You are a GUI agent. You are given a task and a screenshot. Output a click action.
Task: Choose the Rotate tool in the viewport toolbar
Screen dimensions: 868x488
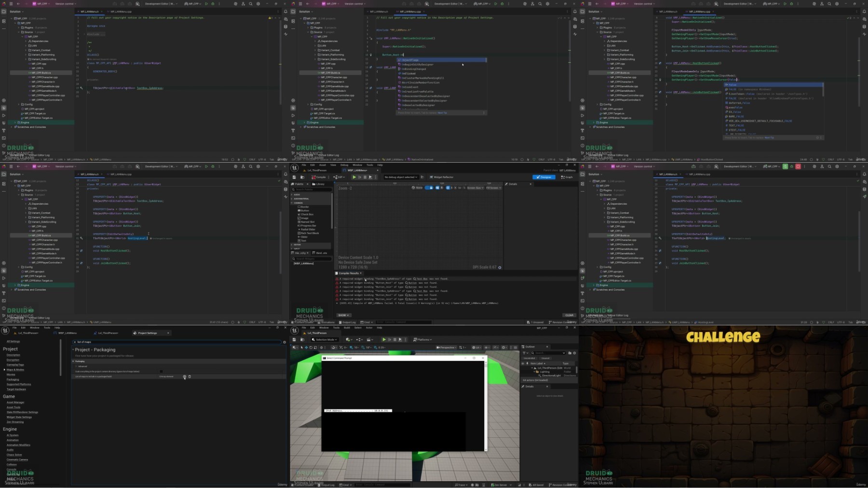pyautogui.click(x=311, y=348)
